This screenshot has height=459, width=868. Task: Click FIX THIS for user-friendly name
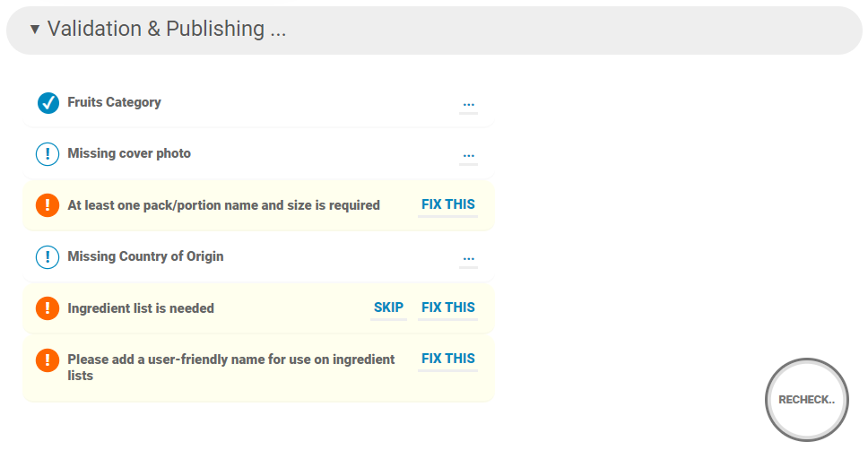click(x=447, y=359)
